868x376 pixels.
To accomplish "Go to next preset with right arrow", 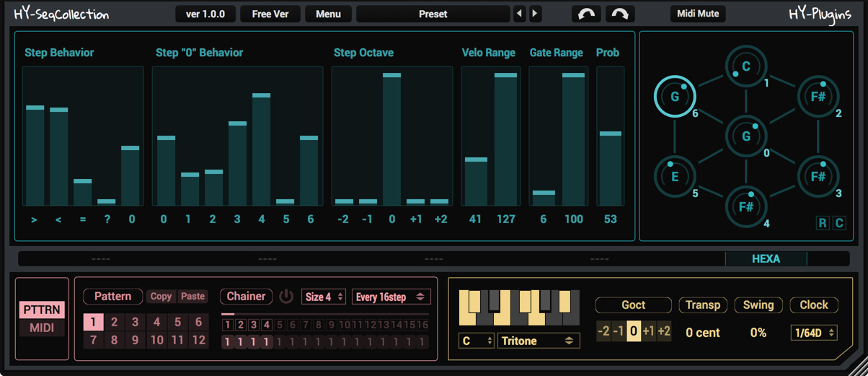I will [535, 14].
